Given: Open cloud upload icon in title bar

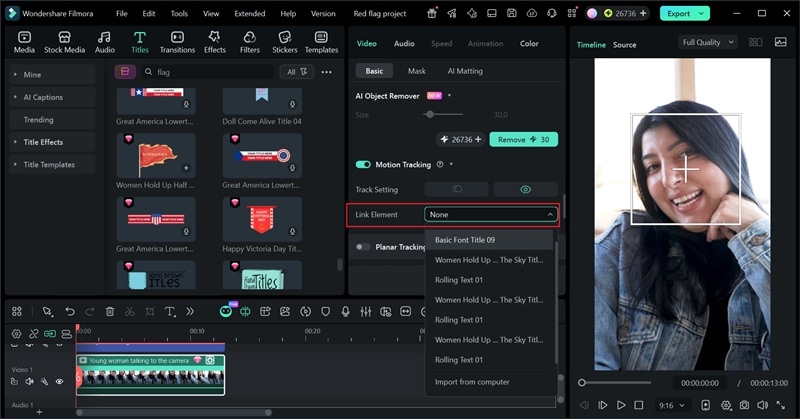Looking at the screenshot, I should click(532, 13).
